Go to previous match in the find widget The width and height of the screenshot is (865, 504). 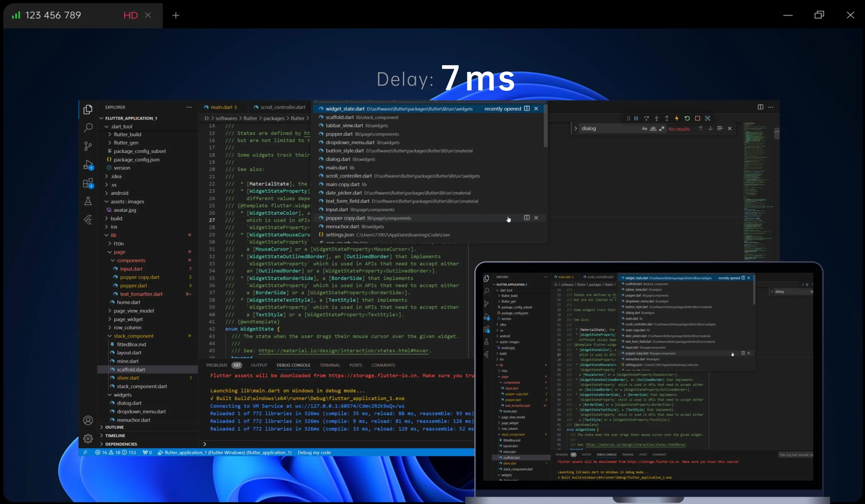pos(700,129)
